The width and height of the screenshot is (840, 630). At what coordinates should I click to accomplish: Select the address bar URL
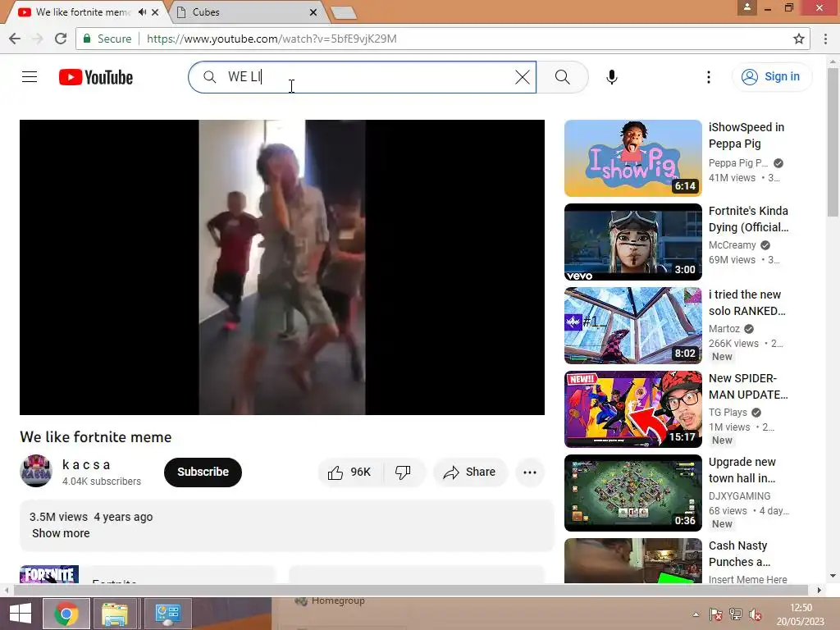[272, 39]
